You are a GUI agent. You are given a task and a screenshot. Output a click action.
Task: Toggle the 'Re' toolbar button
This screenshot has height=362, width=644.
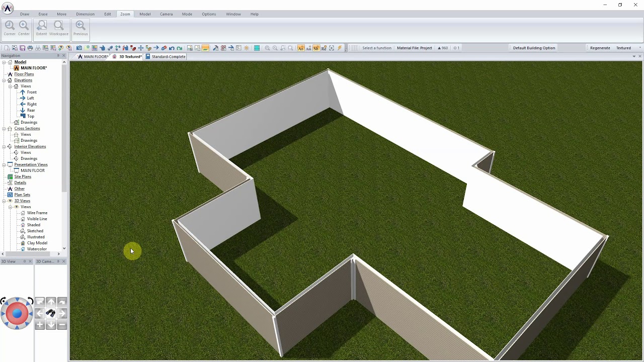coord(324,48)
